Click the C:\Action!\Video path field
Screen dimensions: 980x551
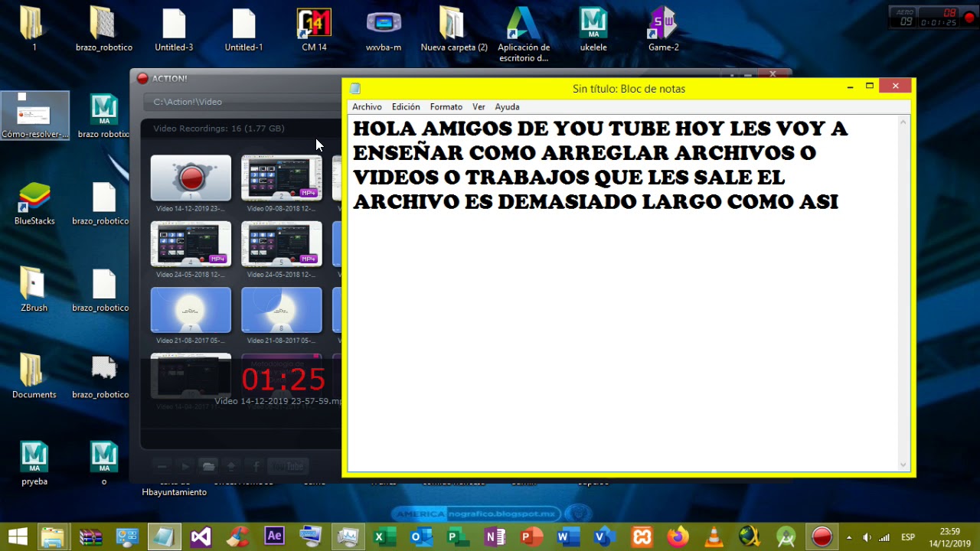[x=242, y=102]
